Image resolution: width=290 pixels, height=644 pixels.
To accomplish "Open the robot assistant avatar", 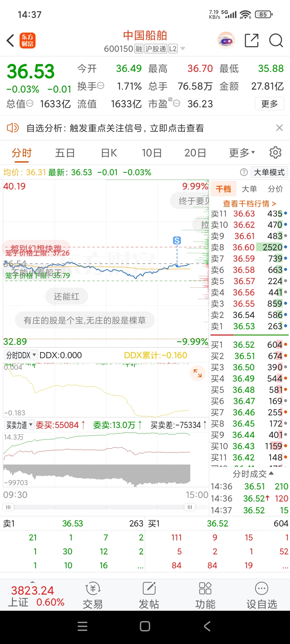I will click(226, 41).
